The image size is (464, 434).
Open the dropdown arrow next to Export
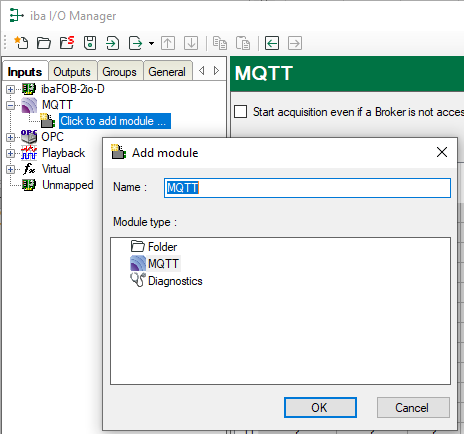(151, 43)
